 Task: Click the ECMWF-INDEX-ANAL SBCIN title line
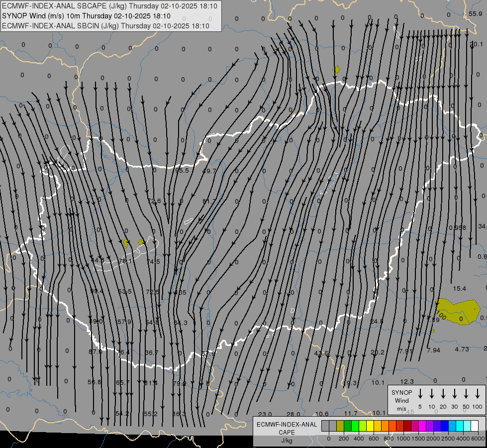tap(105, 26)
